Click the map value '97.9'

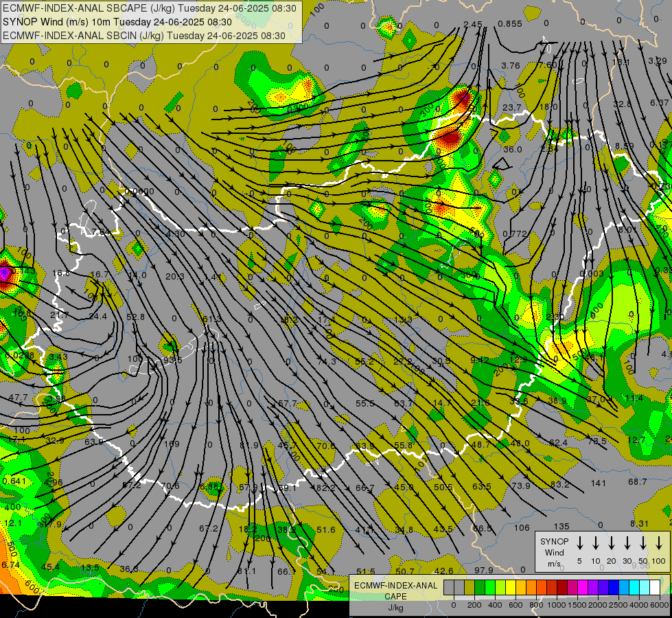[x=484, y=570]
